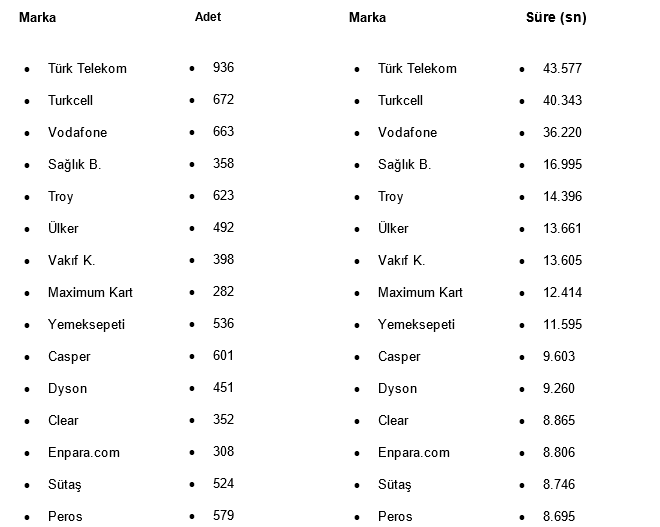Select the count 358 for Sağlık B.
660x527 pixels.
[223, 164]
